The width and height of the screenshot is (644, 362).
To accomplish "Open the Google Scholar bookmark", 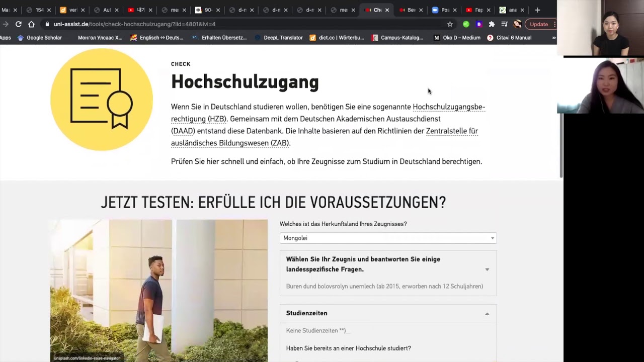I will click(x=40, y=38).
